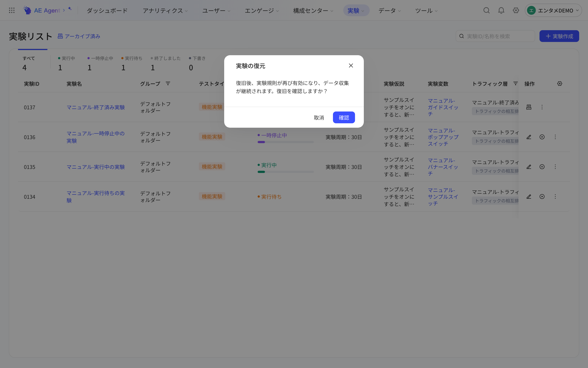This screenshot has height=368, width=588.
Task: Click the 実験ID/名称を検索 search field
Action: point(495,36)
